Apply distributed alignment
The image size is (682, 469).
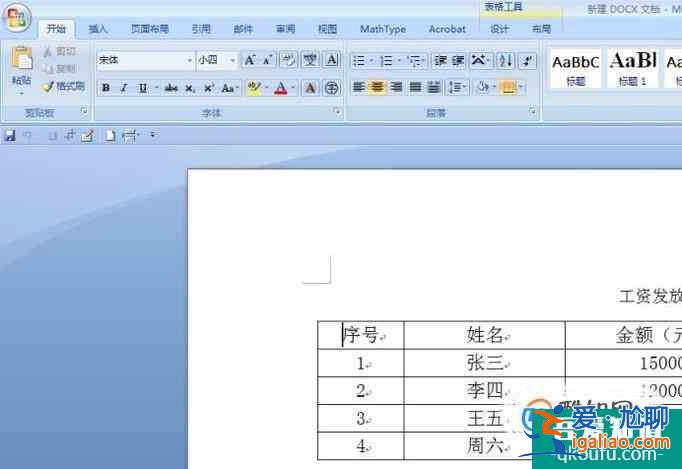pyautogui.click(x=434, y=87)
